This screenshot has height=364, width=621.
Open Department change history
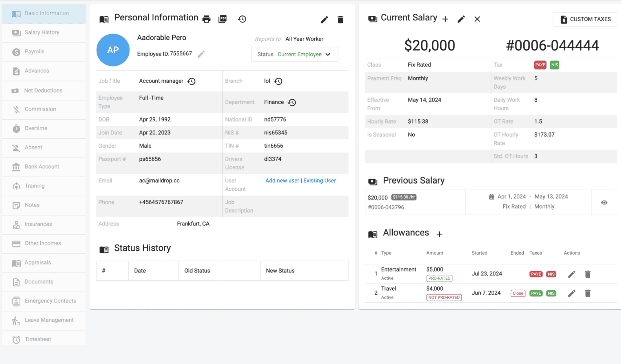pyautogui.click(x=292, y=102)
